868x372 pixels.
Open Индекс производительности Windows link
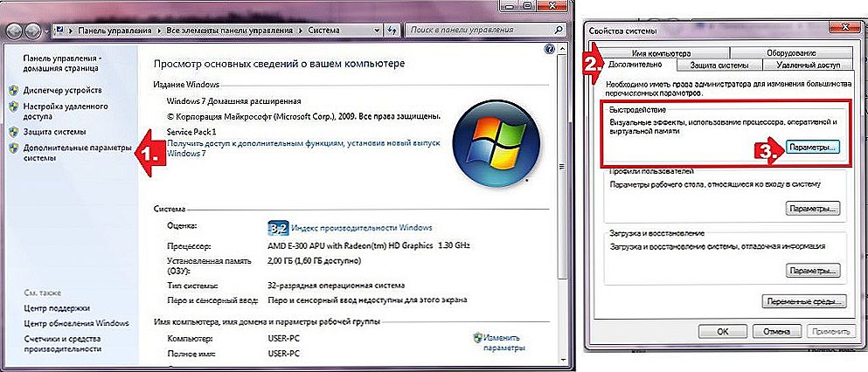(x=362, y=227)
